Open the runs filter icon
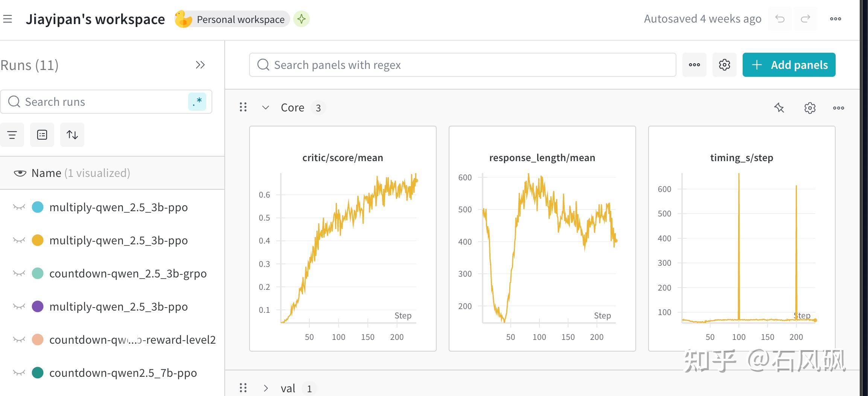Screen dimensions: 868x396 [x=12, y=135]
